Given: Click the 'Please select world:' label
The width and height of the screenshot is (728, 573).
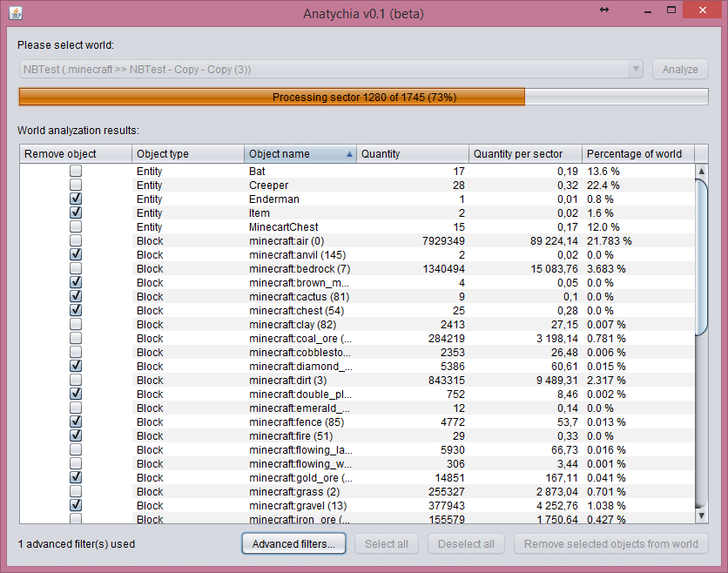Looking at the screenshot, I should [x=65, y=45].
